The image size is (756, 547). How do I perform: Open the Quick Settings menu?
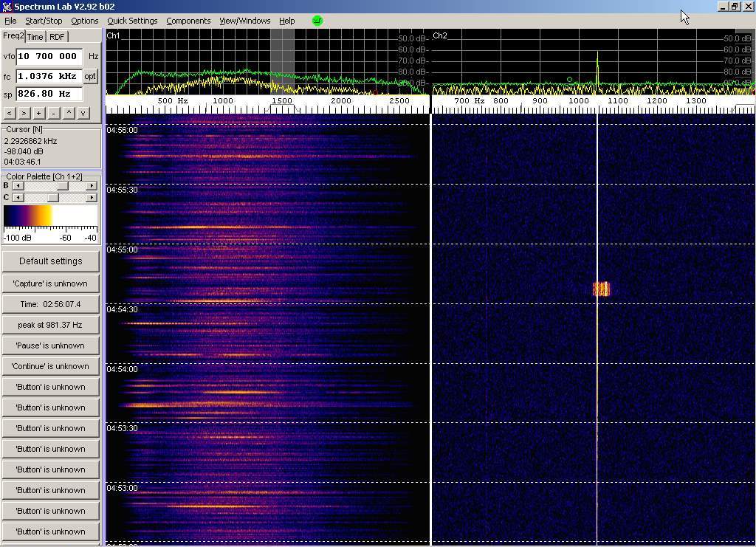(x=132, y=21)
